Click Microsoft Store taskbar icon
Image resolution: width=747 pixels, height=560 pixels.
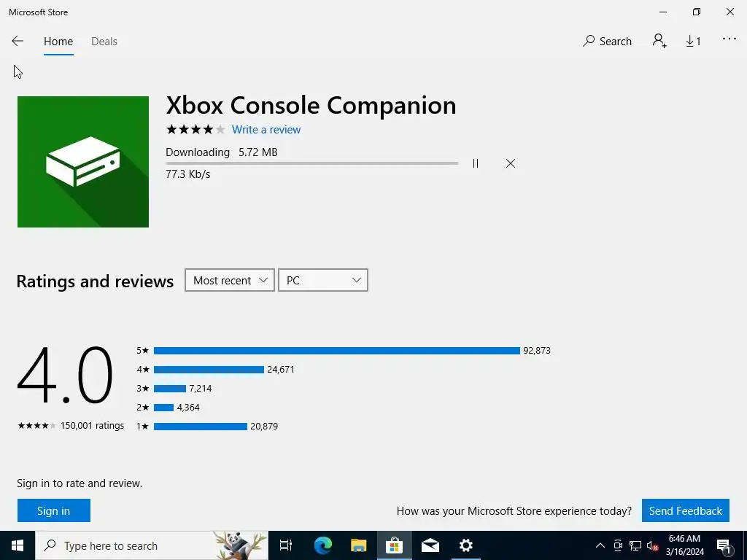[395, 545]
